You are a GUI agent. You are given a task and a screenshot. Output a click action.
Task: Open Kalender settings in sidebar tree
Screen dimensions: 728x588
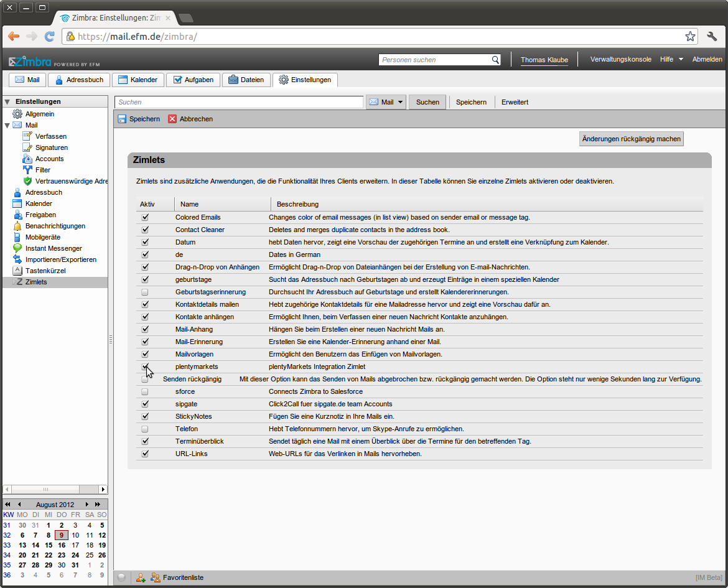[x=32, y=203]
